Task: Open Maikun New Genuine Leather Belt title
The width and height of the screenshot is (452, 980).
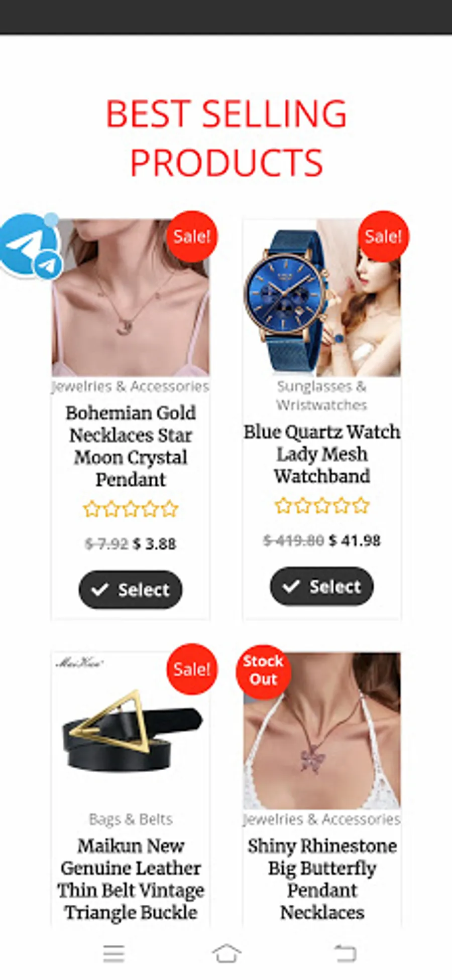Action: coord(131,879)
